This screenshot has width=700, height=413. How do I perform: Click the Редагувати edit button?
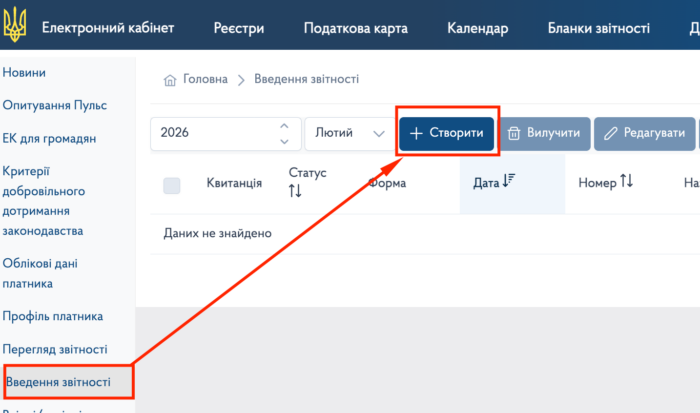[x=646, y=133]
